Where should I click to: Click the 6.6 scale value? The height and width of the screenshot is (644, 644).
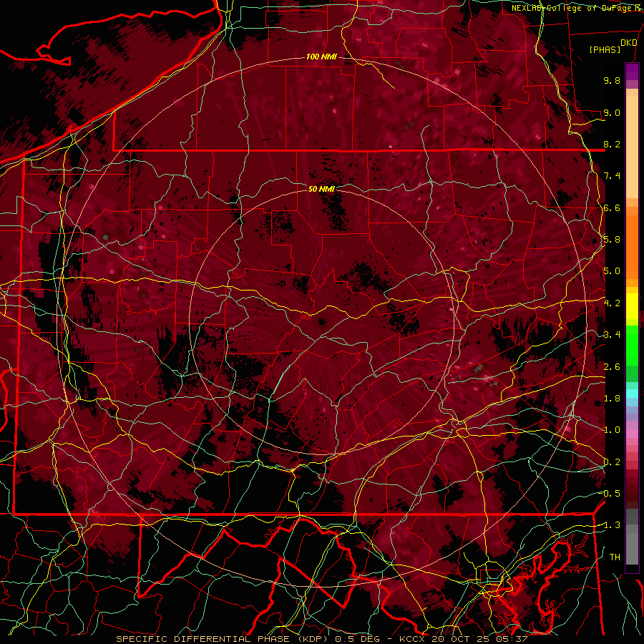(x=612, y=208)
